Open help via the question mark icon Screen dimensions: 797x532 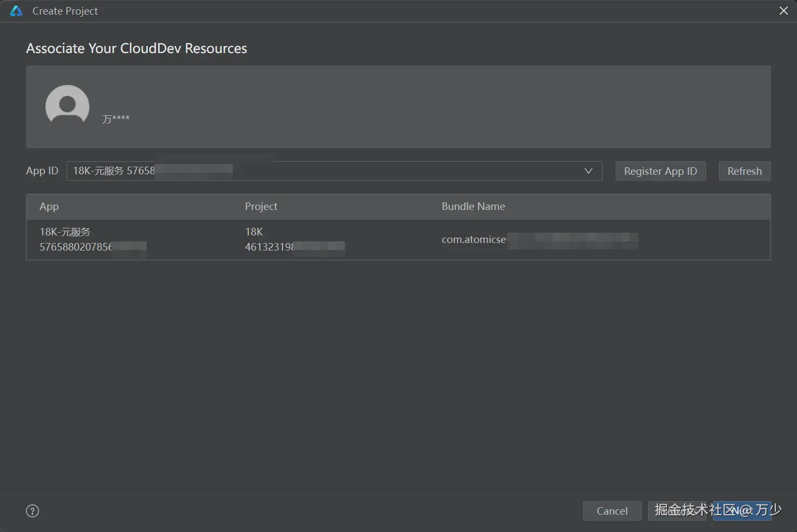(32, 511)
